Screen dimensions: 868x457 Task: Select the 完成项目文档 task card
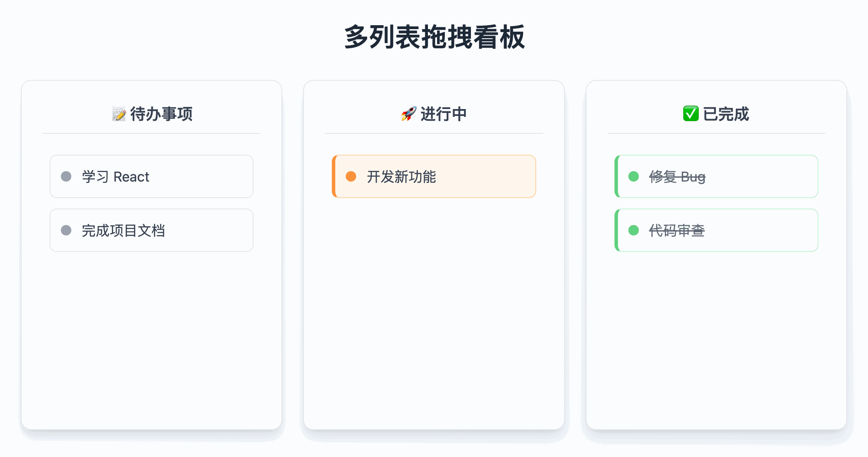coord(151,230)
